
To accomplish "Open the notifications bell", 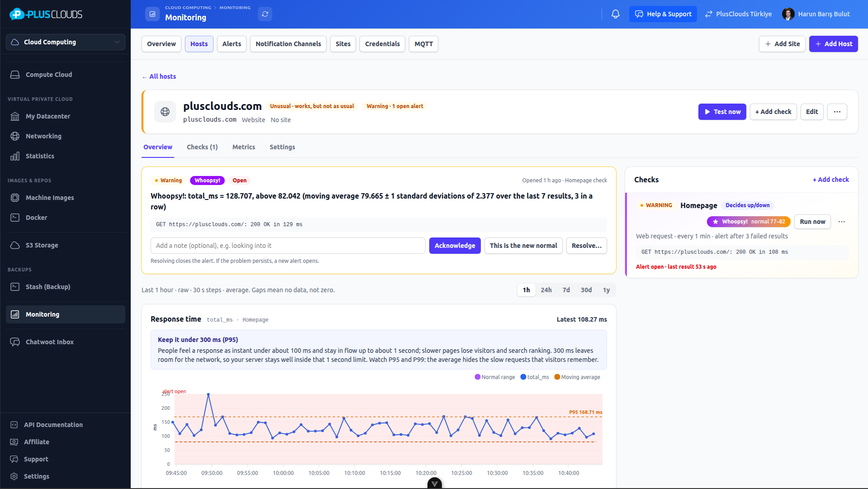I will click(x=615, y=14).
